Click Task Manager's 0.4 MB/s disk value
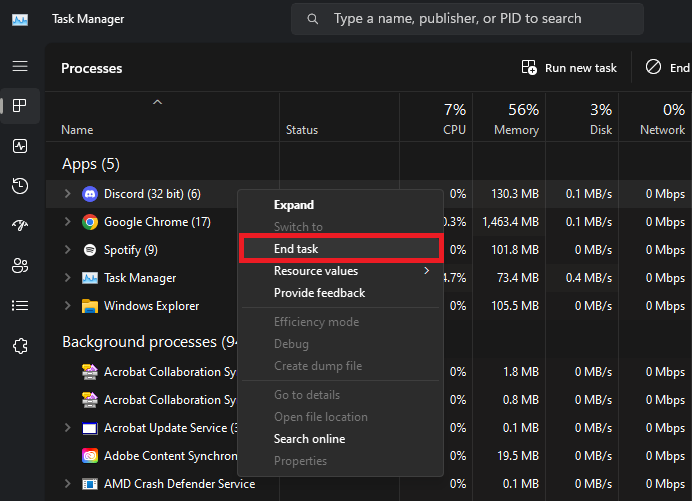 click(x=589, y=278)
